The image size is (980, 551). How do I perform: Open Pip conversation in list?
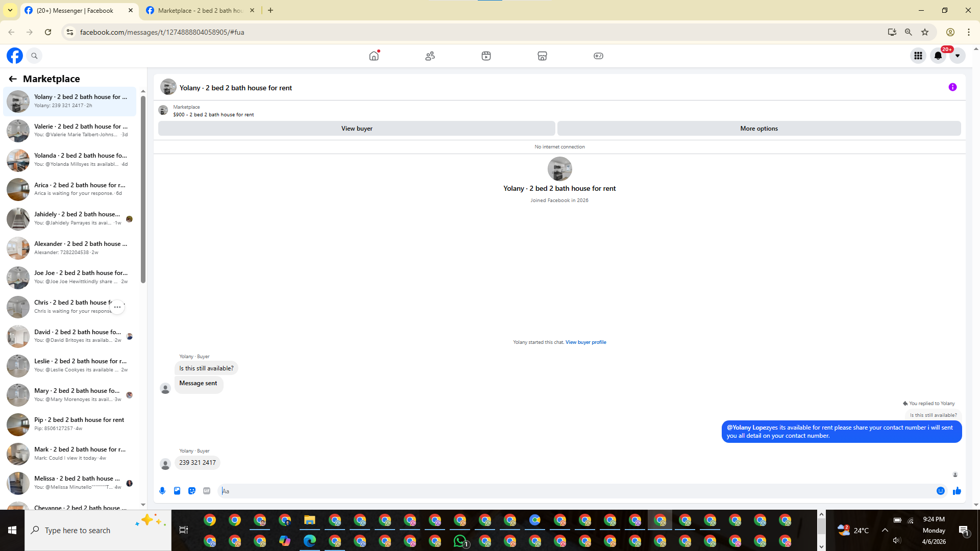pos(70,424)
